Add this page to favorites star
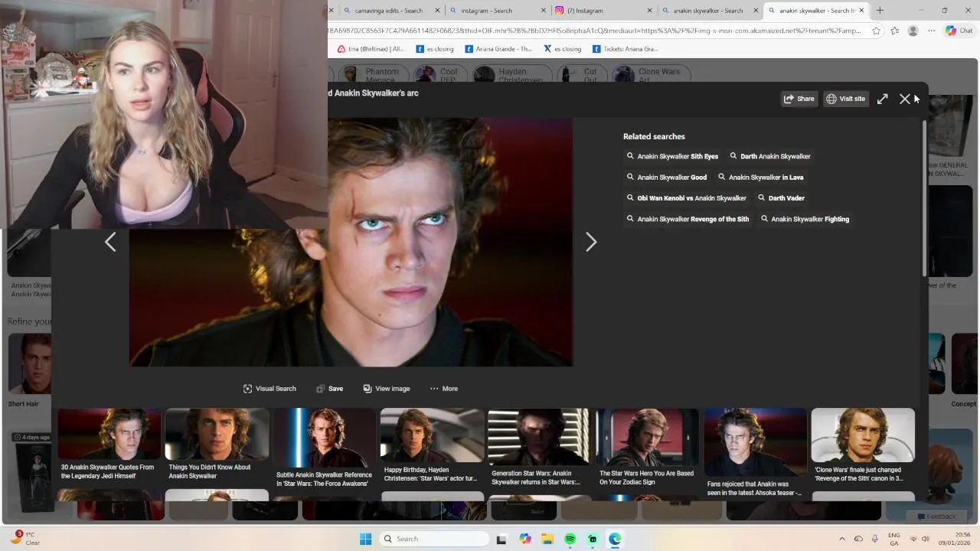The height and width of the screenshot is (551, 980). point(877,31)
